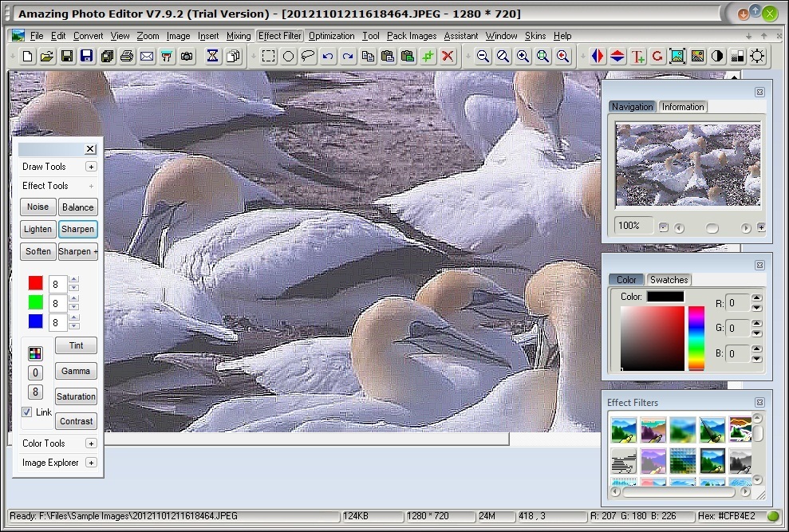Click the Gamma button
This screenshot has height=532, width=789.
coord(76,372)
